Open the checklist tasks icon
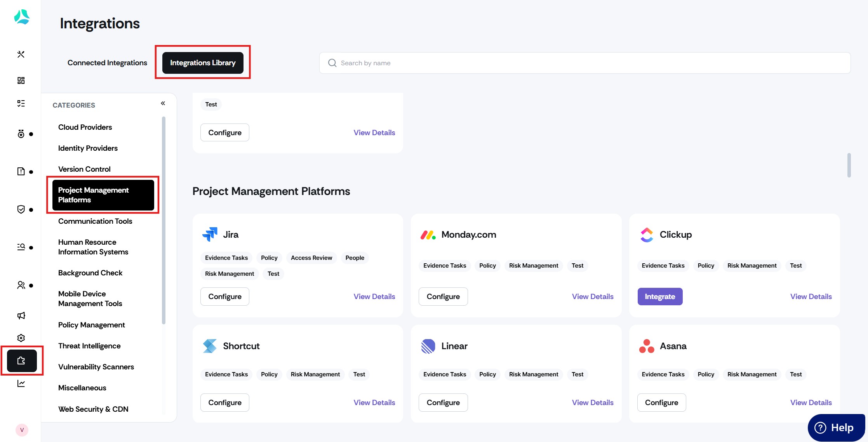868x442 pixels. click(x=21, y=103)
